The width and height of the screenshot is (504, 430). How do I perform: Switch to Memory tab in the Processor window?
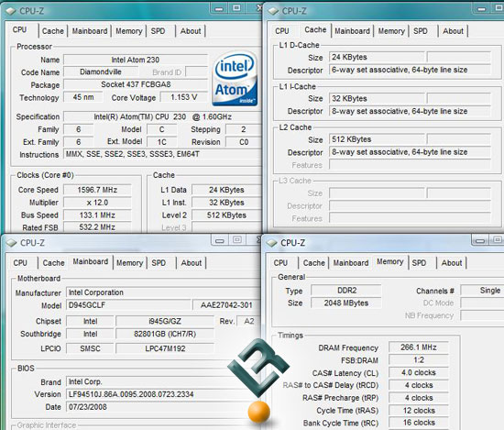click(129, 31)
